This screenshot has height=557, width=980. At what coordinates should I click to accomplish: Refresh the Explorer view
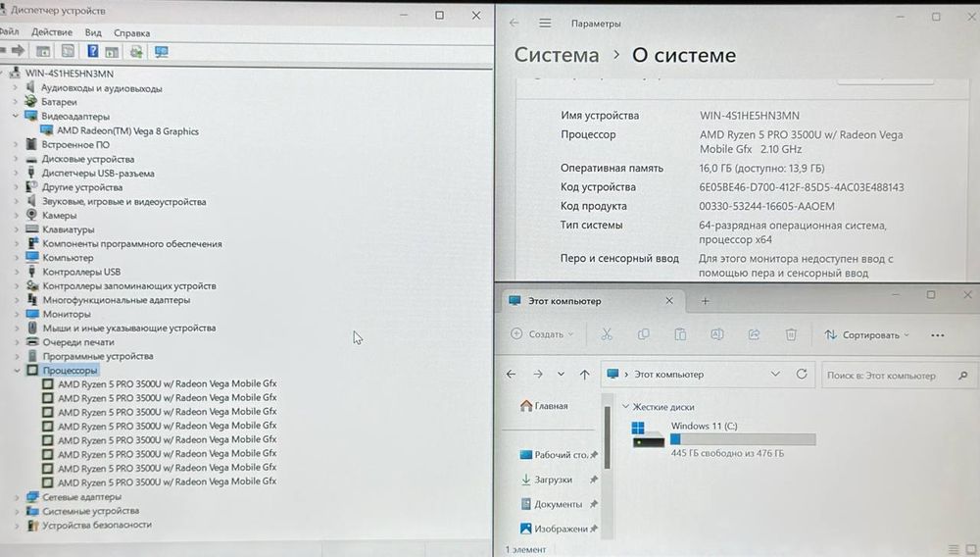802,374
